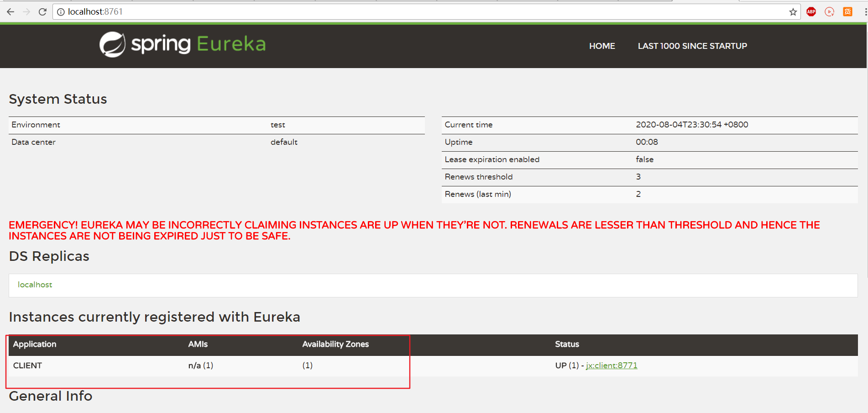Click the Current time value 2020-08-04T23:30:54
The width and height of the screenshot is (868, 413).
692,125
